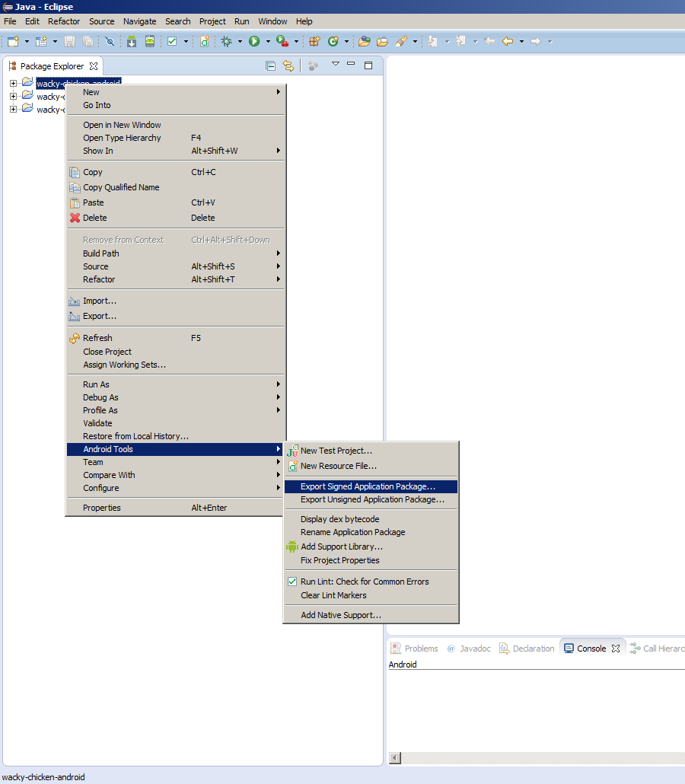The image size is (685, 784).
Task: Click the Forward navigation arrow icon
Action: click(536, 42)
